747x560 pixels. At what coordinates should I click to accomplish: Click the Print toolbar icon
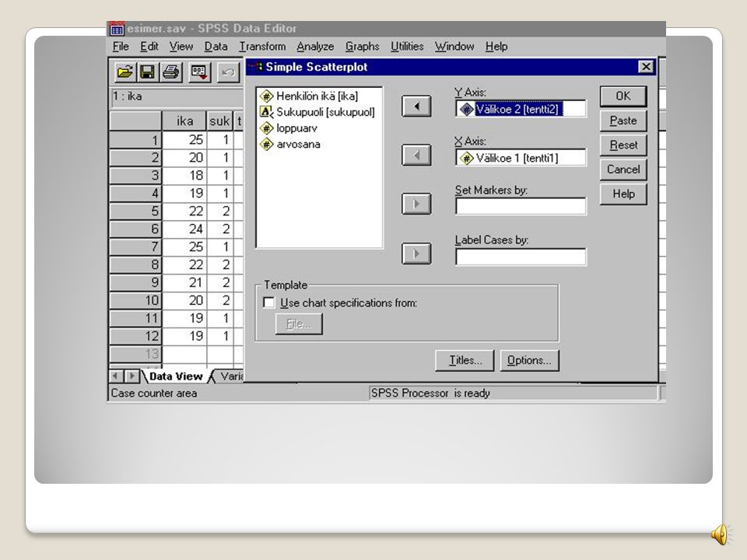coord(170,72)
